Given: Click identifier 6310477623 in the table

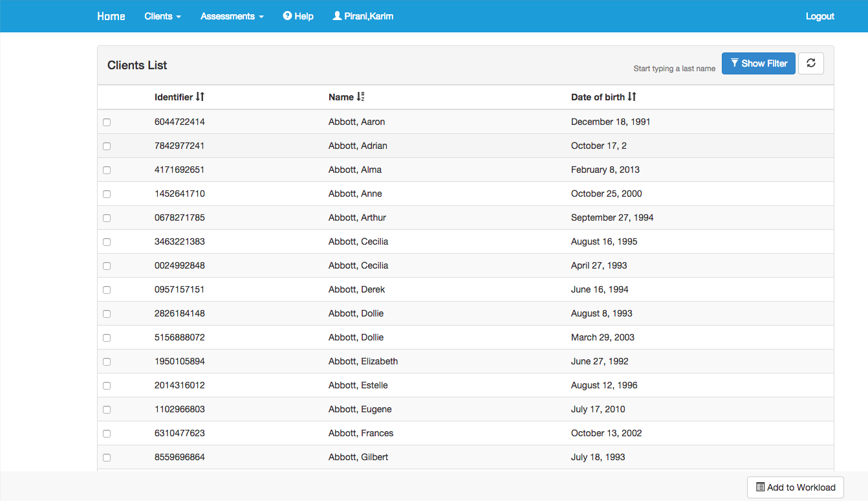Looking at the screenshot, I should coord(180,433).
